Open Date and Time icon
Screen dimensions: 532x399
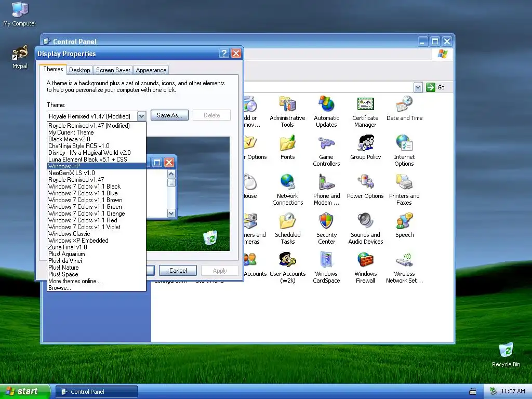tap(404, 109)
